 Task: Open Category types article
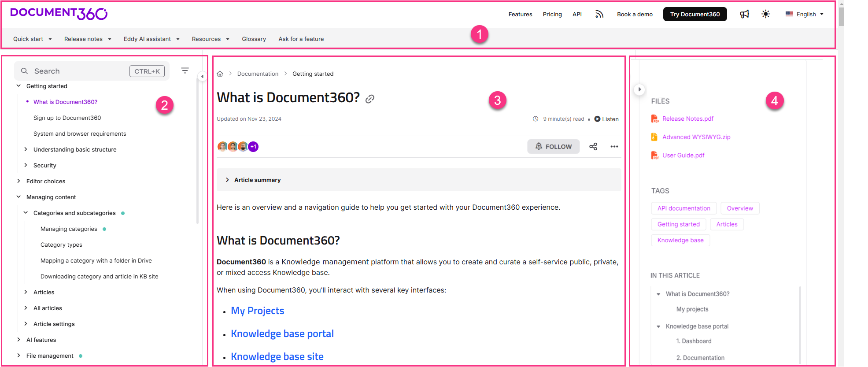[x=61, y=245]
